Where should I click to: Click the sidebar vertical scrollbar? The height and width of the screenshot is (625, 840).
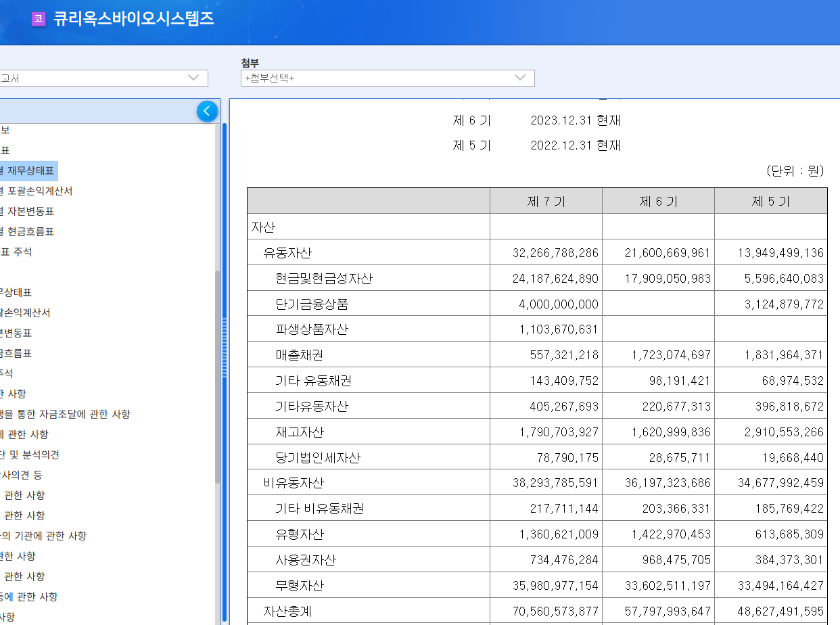click(x=217, y=377)
